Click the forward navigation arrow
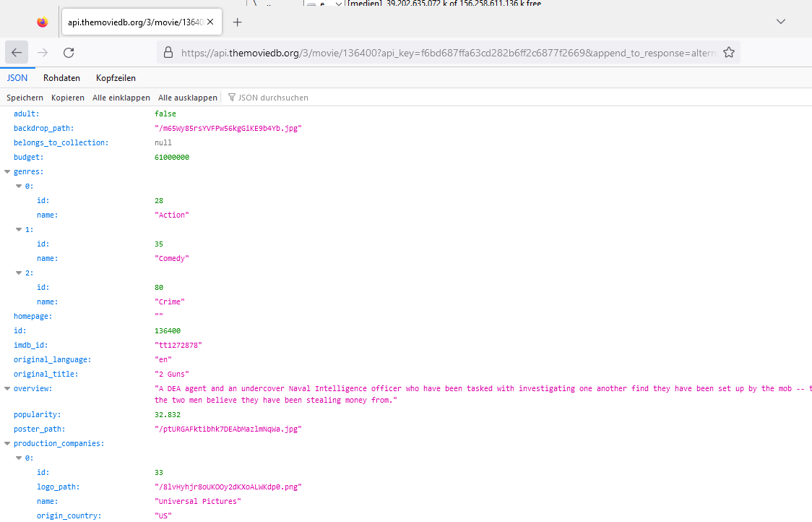The width and height of the screenshot is (812, 522). pyautogui.click(x=43, y=52)
